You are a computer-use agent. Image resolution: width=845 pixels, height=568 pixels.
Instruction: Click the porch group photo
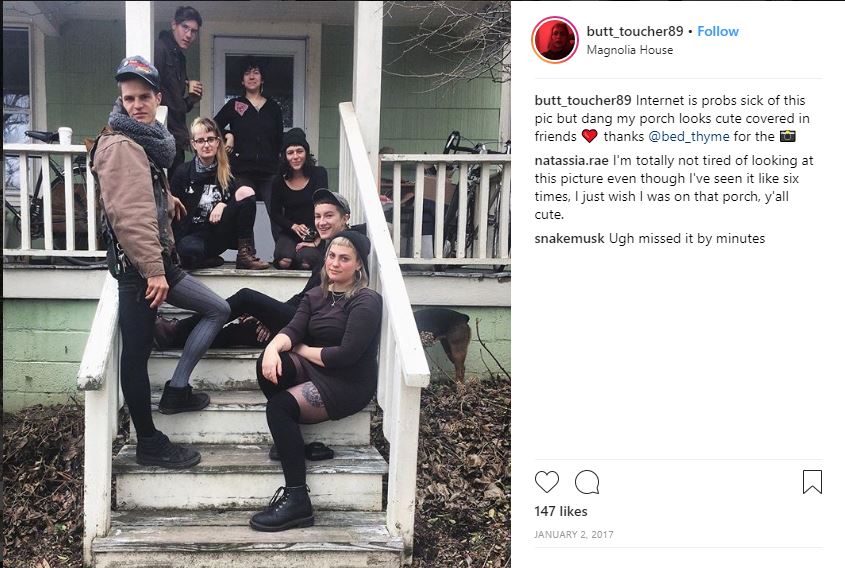pyautogui.click(x=256, y=284)
